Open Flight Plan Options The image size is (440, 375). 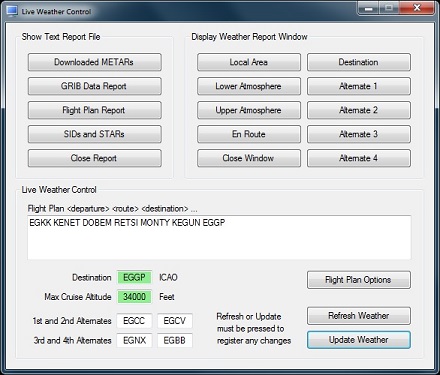coord(359,280)
